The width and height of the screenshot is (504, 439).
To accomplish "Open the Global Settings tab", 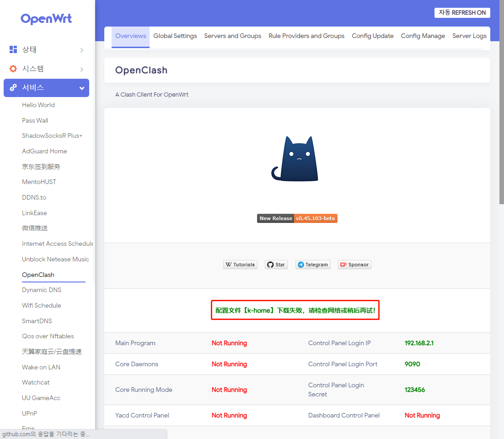I will pyautogui.click(x=175, y=36).
